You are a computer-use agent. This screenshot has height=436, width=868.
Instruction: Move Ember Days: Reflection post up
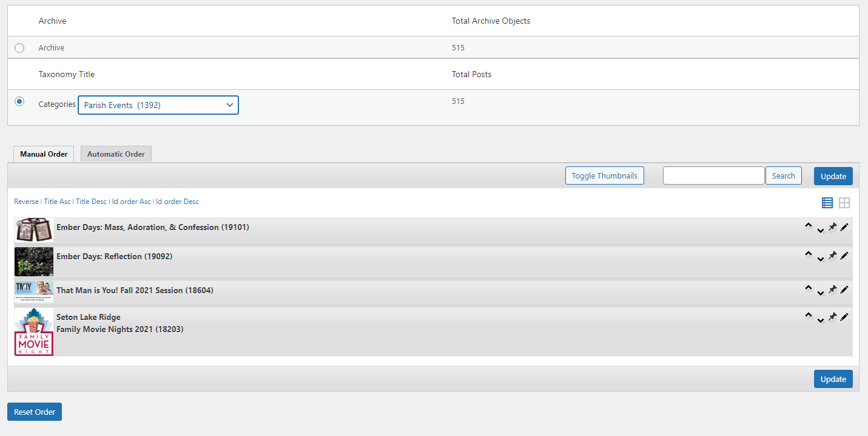(x=808, y=254)
